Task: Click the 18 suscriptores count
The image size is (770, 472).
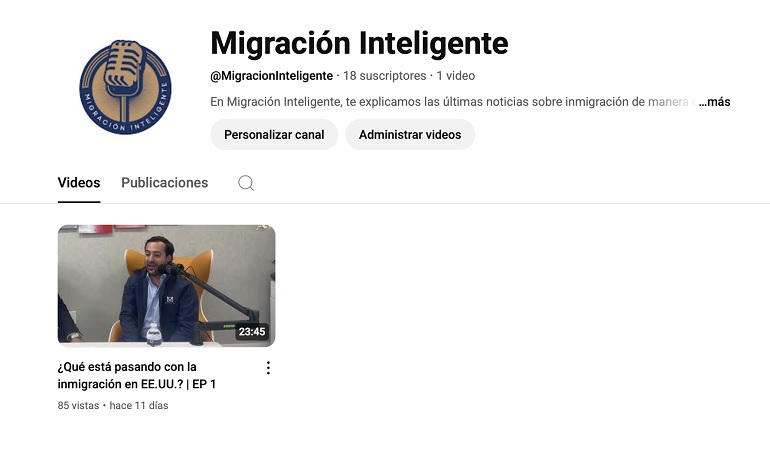Action: pos(385,76)
